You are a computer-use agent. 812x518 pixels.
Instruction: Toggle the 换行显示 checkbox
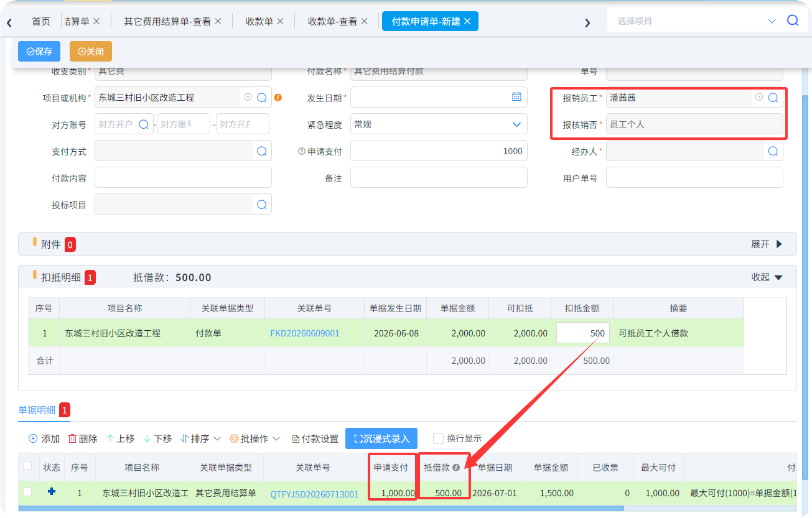pyautogui.click(x=438, y=438)
